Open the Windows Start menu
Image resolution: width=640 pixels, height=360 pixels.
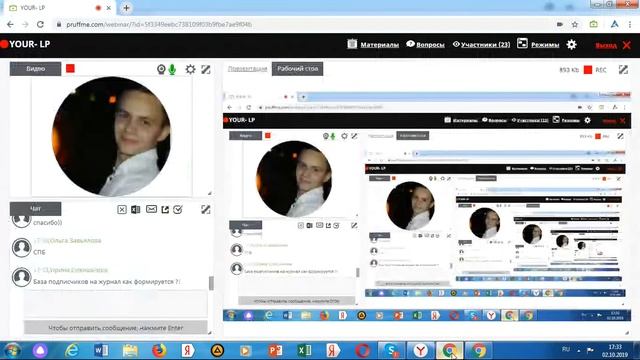[x=12, y=350]
